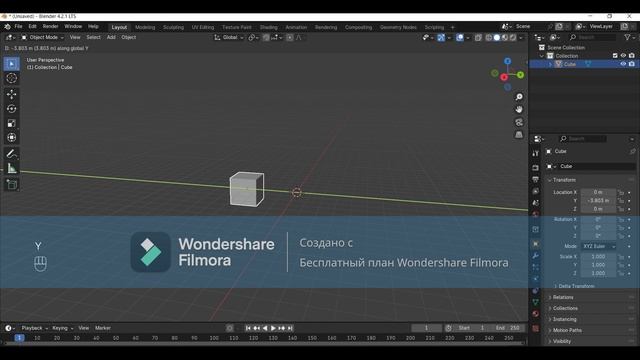Open the File menu
This screenshot has height=360, width=640.
coord(18,27)
